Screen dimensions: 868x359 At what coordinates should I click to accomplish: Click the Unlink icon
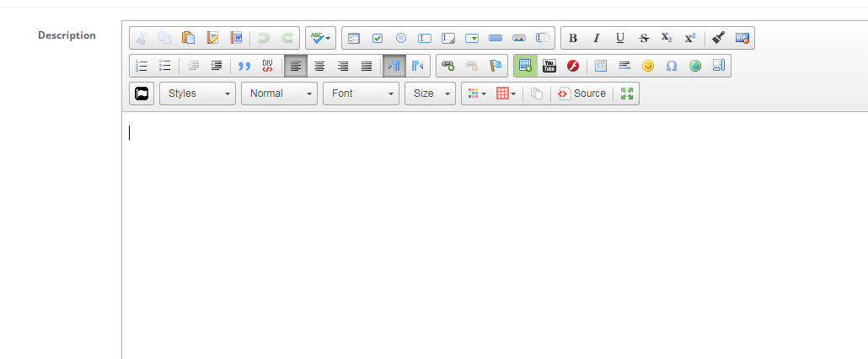click(472, 66)
